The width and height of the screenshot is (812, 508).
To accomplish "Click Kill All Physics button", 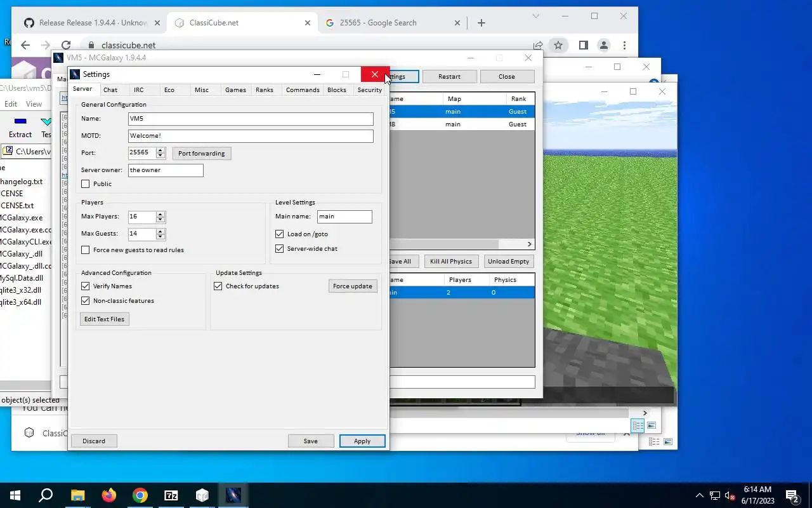I will tap(451, 262).
